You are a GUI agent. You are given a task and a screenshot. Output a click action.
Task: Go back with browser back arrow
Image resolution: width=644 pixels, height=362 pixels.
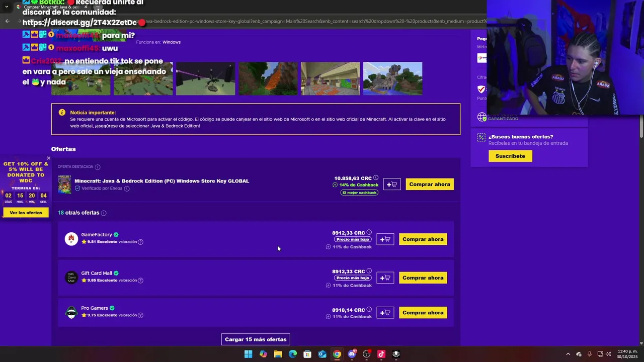tap(7, 21)
